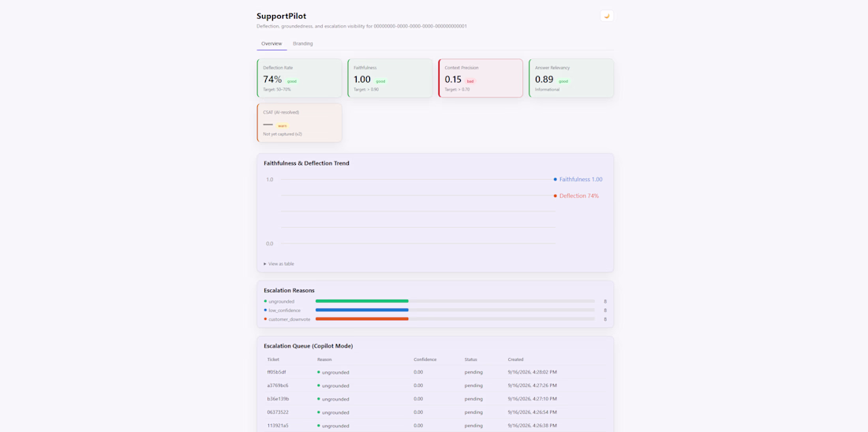This screenshot has width=868, height=432.
Task: Select the Overview tab
Action: click(271, 43)
